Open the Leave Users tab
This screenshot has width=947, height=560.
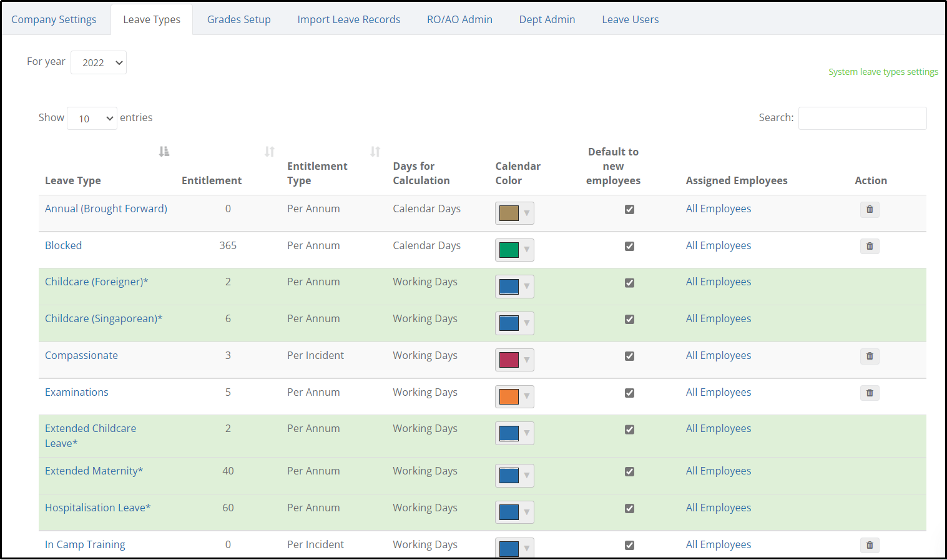(x=631, y=19)
